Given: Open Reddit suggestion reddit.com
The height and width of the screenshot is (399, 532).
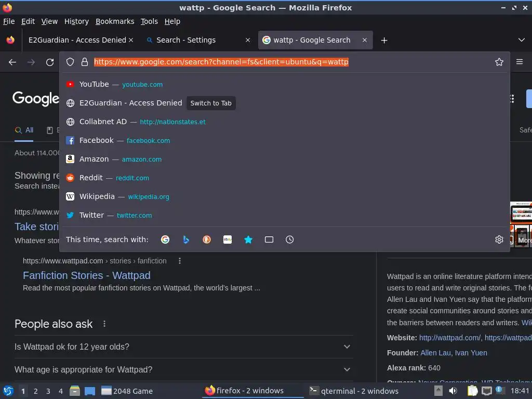Looking at the screenshot, I should (284, 178).
